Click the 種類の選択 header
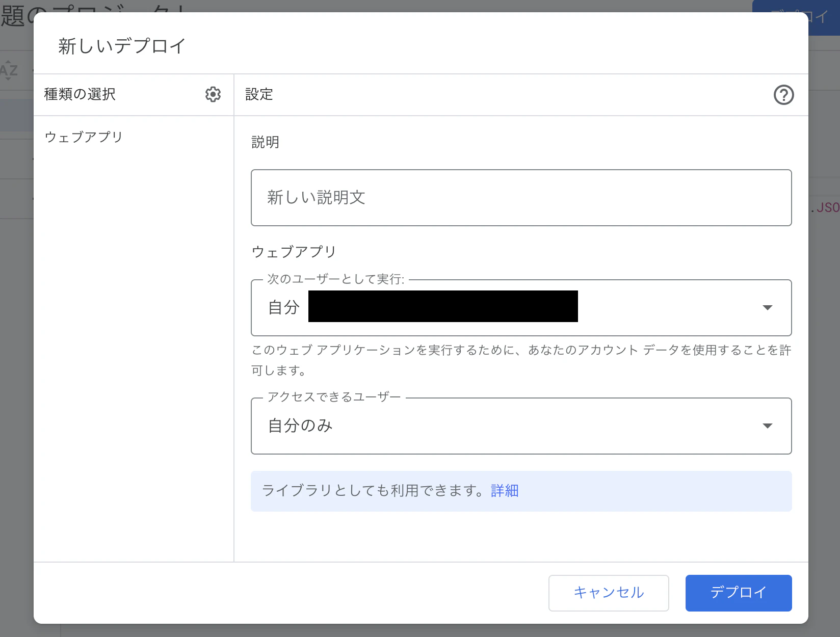 pos(80,94)
